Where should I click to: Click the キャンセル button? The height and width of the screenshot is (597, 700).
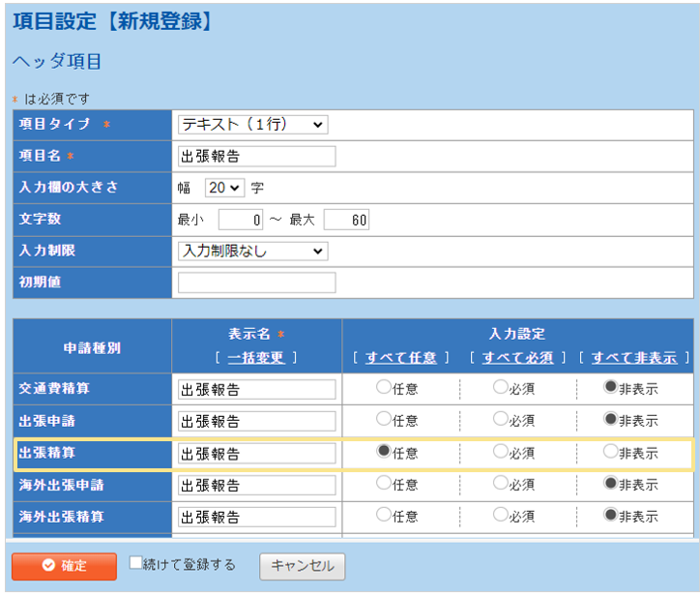pos(302,566)
